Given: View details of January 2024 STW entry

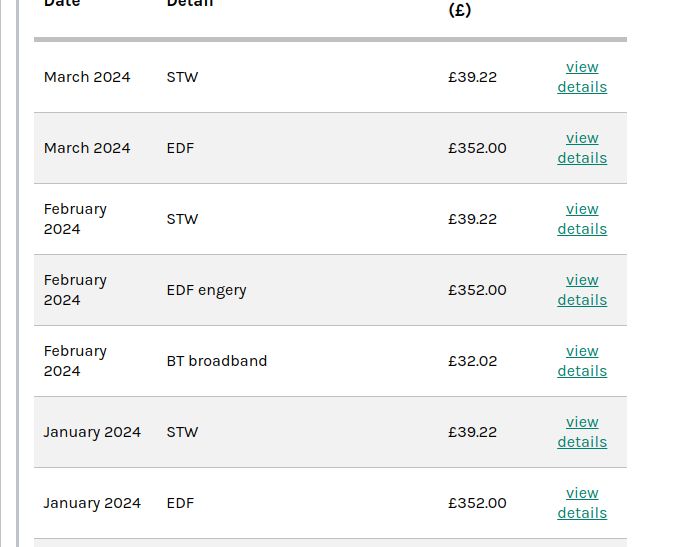Looking at the screenshot, I should point(582,432).
